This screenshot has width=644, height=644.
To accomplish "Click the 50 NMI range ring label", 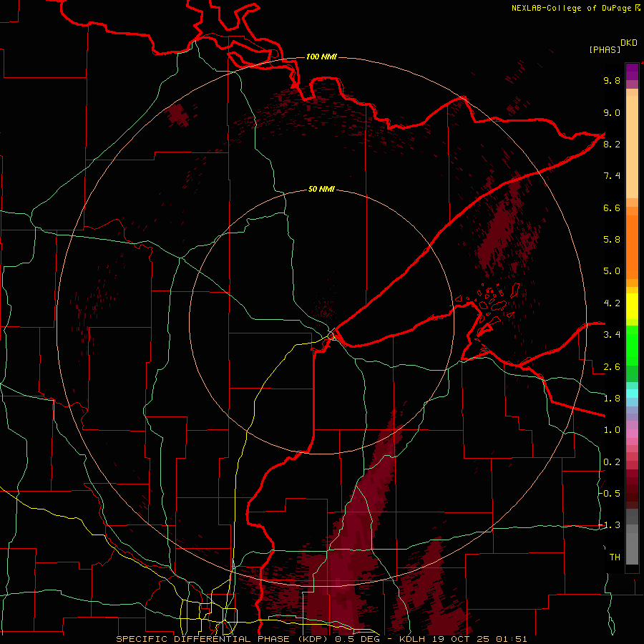I will [321, 189].
